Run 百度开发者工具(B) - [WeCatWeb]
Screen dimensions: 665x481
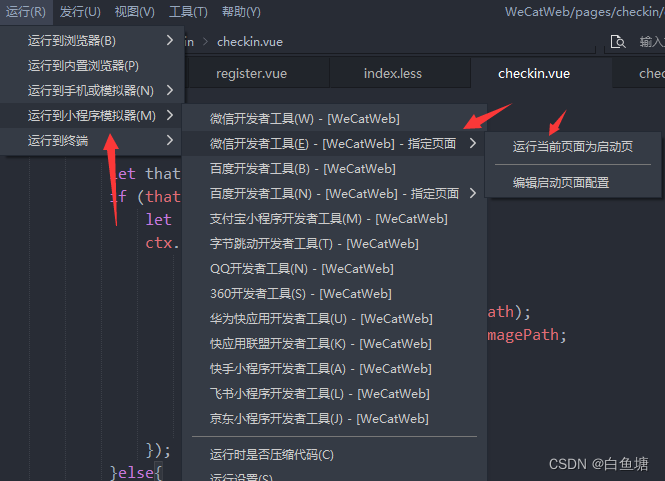[334, 169]
